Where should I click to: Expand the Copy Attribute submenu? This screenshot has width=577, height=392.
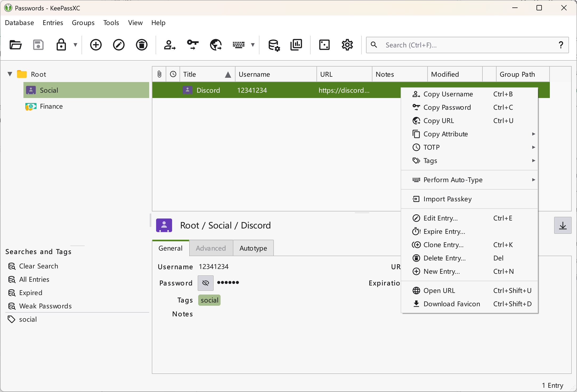(x=469, y=134)
